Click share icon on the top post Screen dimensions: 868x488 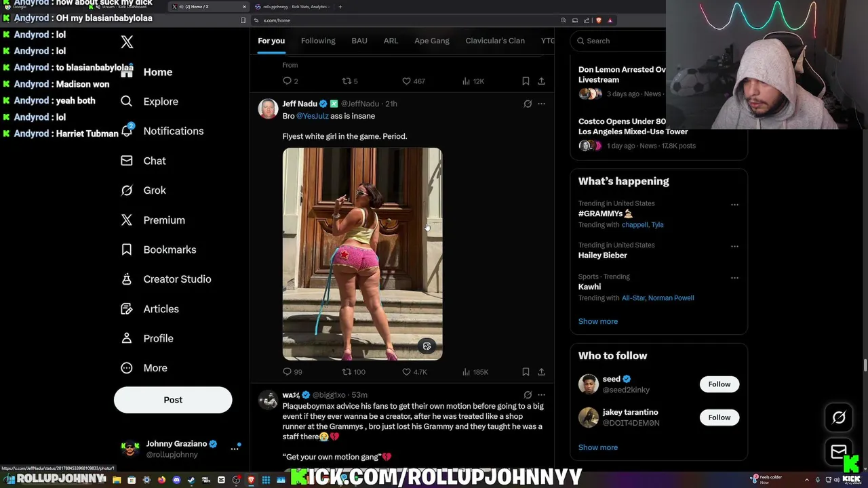541,81
